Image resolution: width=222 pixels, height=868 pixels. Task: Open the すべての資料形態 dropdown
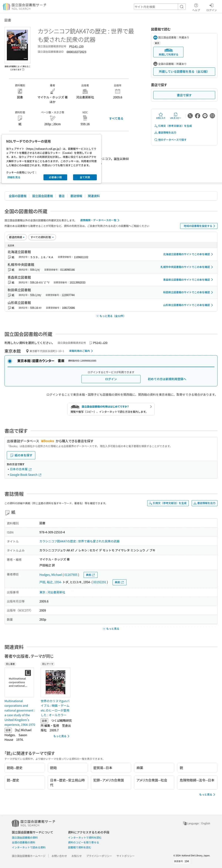click(x=42, y=237)
